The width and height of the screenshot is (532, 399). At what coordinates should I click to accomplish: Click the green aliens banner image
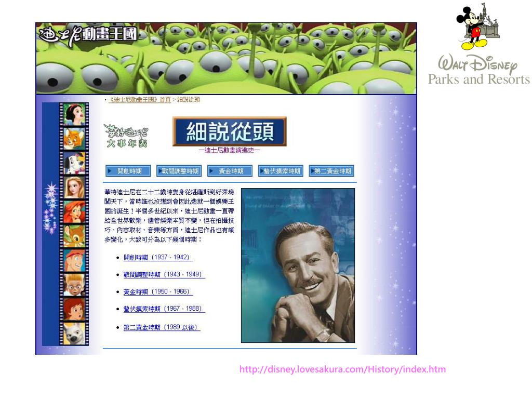point(227,59)
